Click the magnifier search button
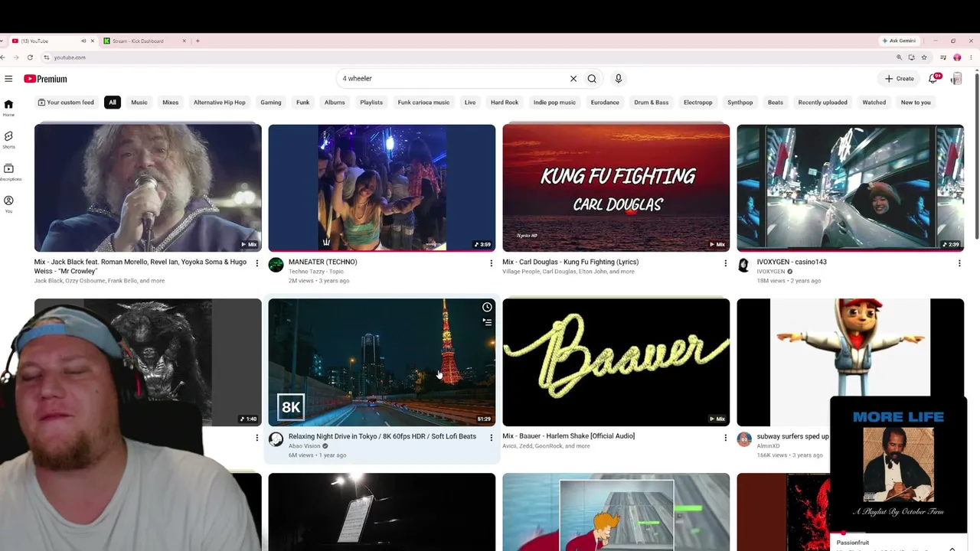The width and height of the screenshot is (980, 551). point(592,79)
